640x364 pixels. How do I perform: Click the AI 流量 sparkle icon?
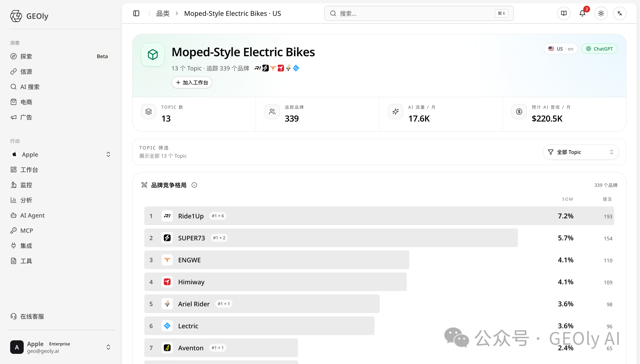click(396, 111)
